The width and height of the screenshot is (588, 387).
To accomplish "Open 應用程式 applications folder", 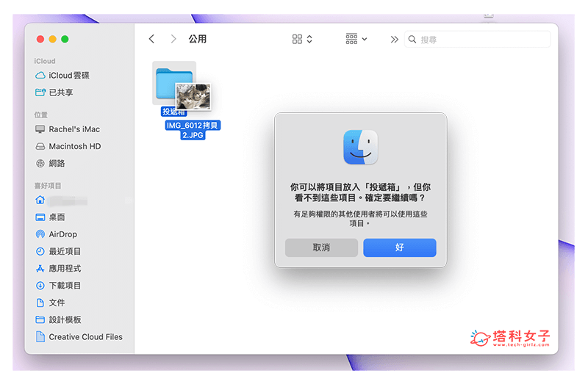I will [58, 269].
